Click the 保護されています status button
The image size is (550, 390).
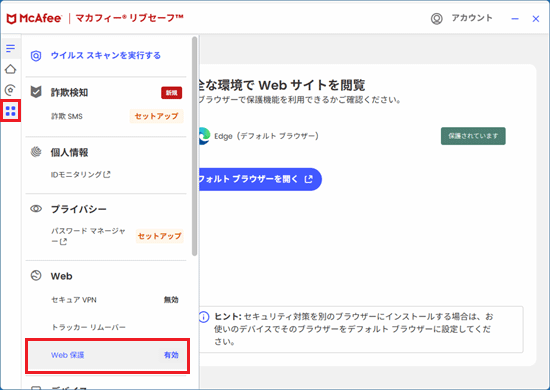point(473,136)
